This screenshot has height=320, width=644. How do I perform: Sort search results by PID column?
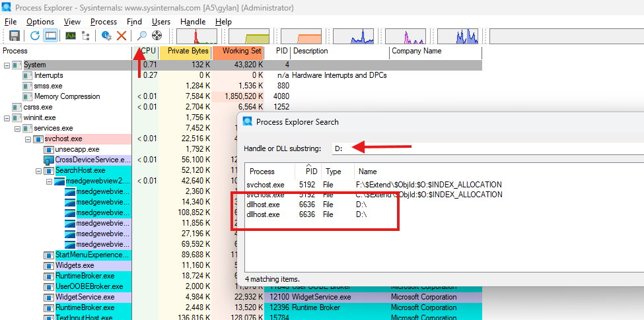311,171
